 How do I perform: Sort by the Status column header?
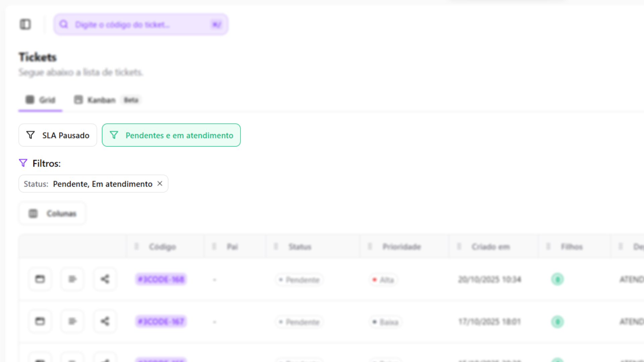pos(300,247)
